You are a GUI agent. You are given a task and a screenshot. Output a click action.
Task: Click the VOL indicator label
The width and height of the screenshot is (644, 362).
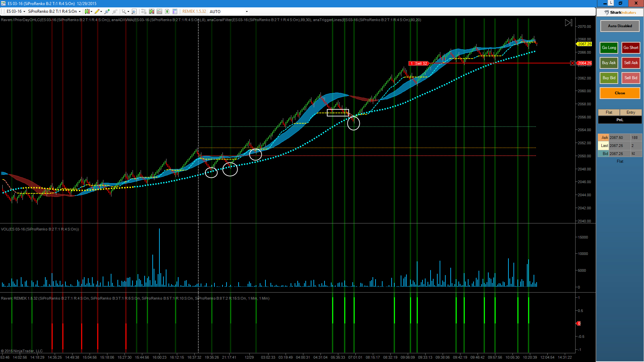click(40, 229)
